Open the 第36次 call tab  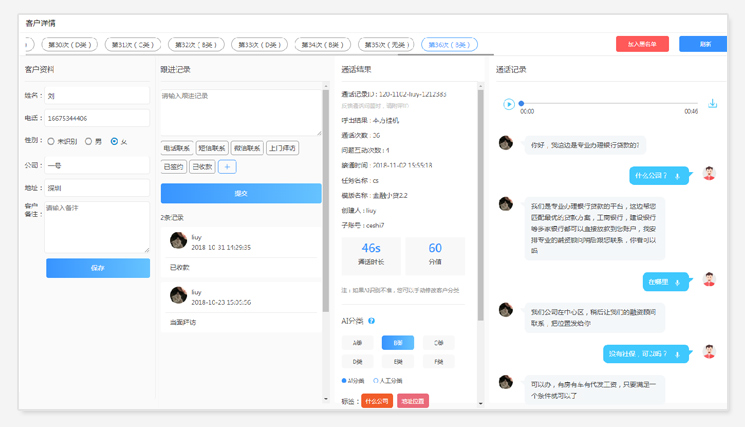click(x=449, y=45)
